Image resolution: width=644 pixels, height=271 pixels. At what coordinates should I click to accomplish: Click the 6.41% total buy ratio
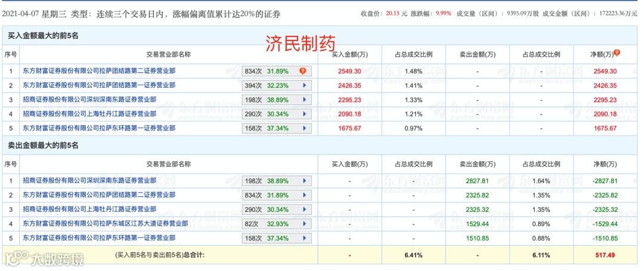click(414, 255)
